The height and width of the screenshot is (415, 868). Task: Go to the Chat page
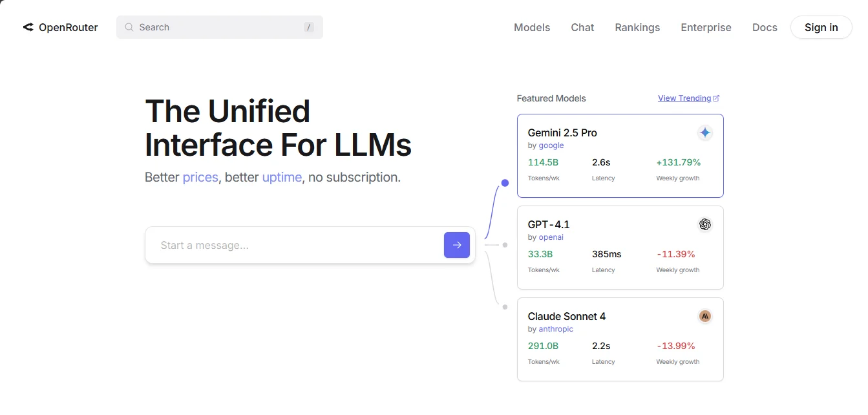tap(582, 27)
